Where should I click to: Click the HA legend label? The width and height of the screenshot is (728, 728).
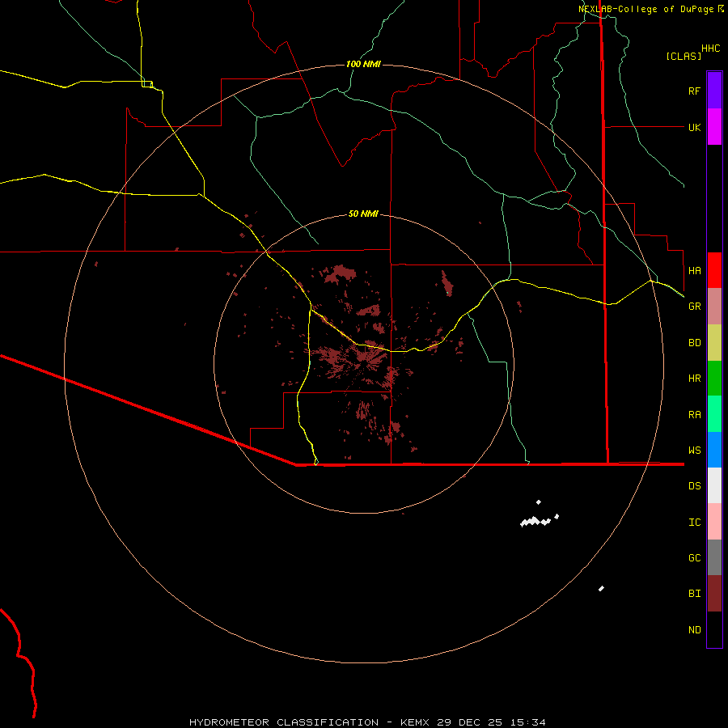tap(694, 270)
